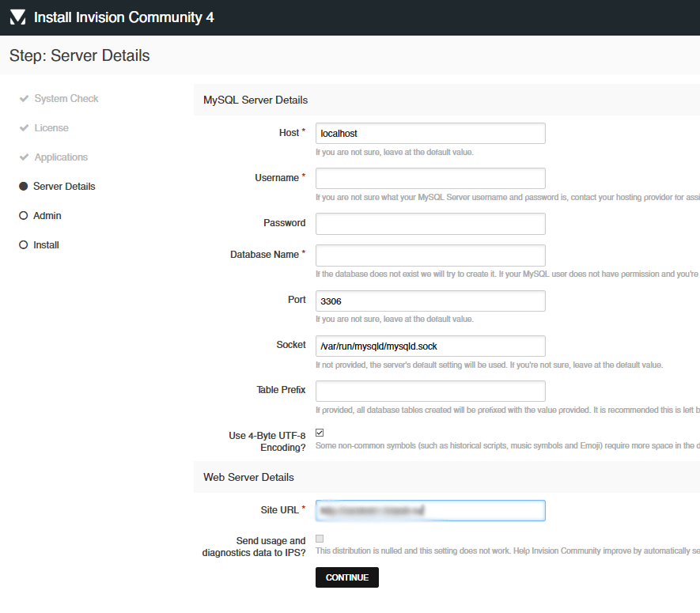Focus the Socket field with mysqld.sock path
The image size is (700, 613).
click(430, 346)
